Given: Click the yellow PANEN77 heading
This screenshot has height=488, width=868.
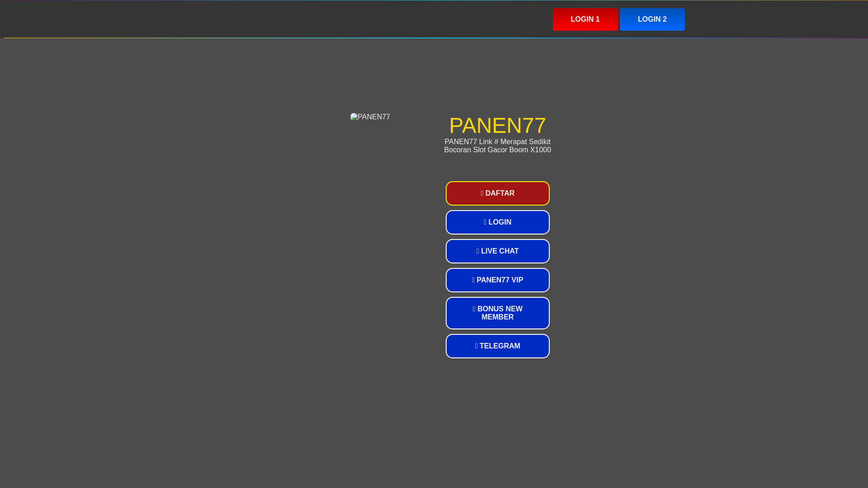Looking at the screenshot, I should (497, 126).
